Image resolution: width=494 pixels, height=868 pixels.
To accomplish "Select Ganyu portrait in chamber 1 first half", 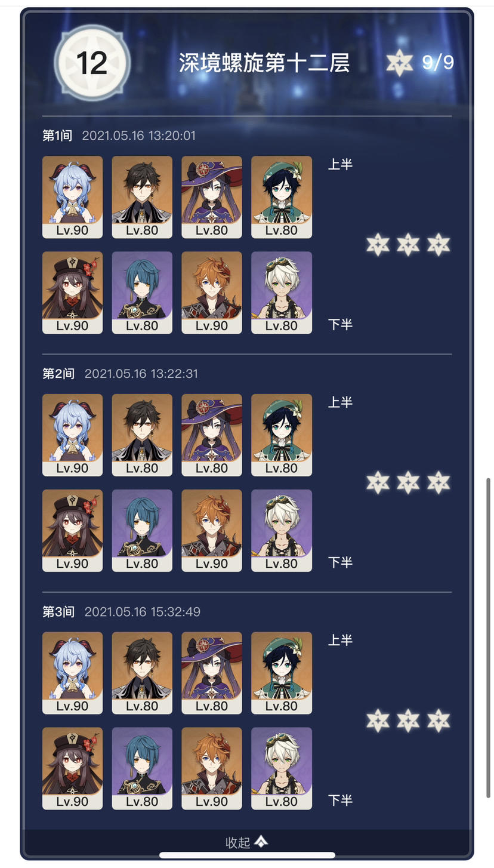I will click(72, 198).
